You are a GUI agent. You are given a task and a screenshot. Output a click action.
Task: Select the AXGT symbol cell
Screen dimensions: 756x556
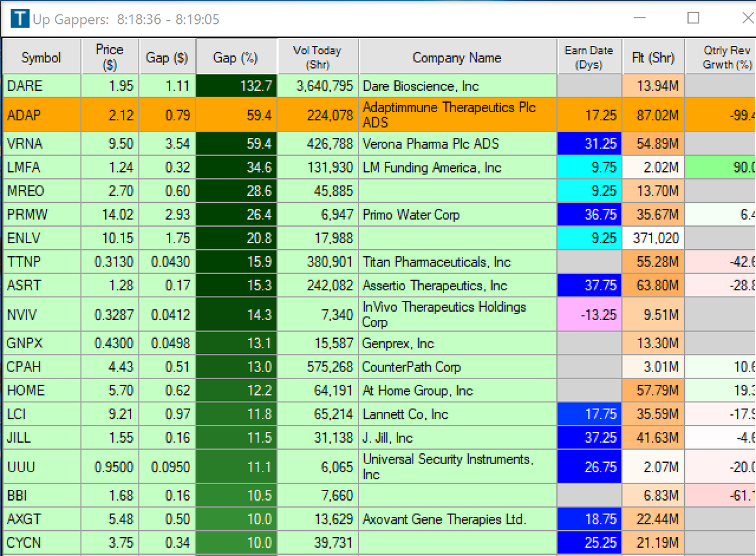click(42, 519)
